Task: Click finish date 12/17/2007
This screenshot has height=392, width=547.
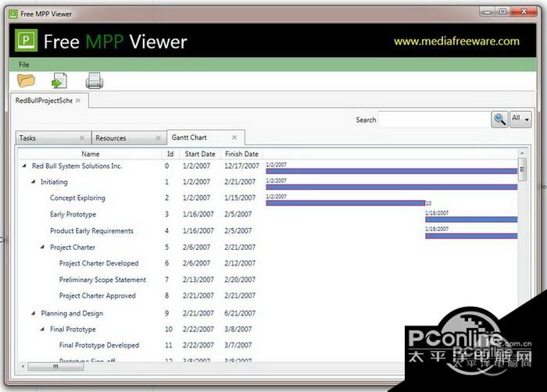Action: coord(241,166)
